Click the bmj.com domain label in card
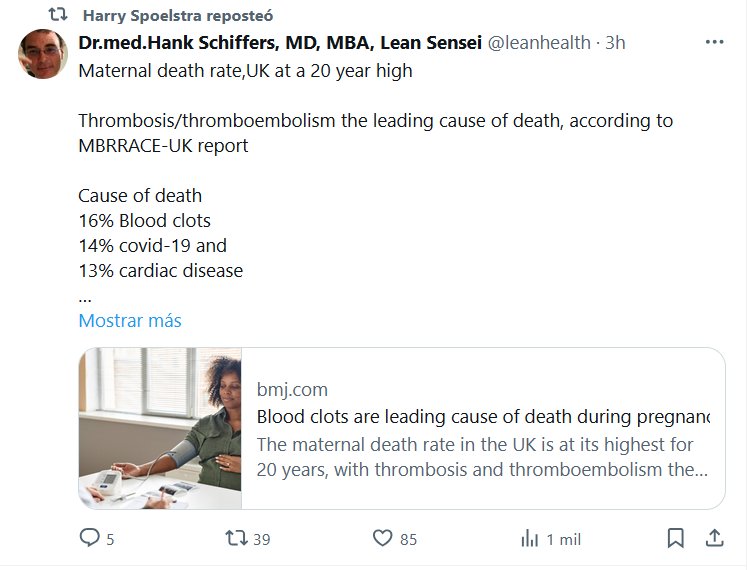Viewport: 748px width, 570px height. tap(292, 389)
